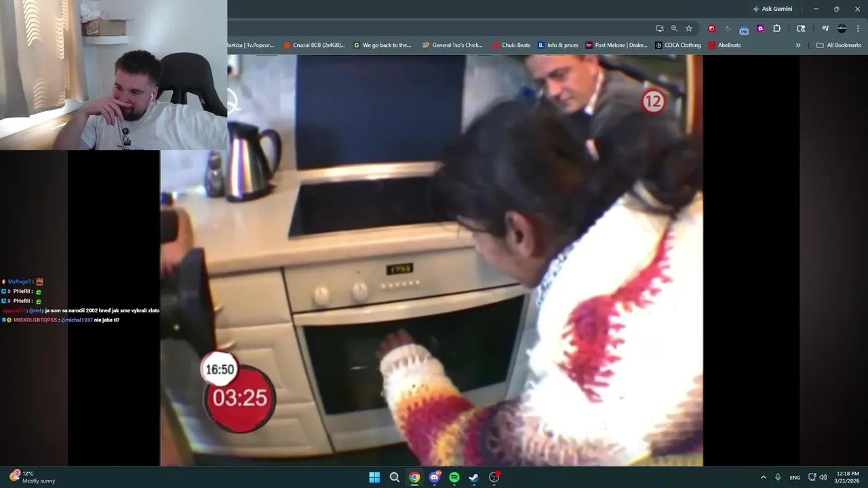Click the Ask Gemini button
Image resolution: width=868 pixels, height=488 pixels.
(x=772, y=9)
